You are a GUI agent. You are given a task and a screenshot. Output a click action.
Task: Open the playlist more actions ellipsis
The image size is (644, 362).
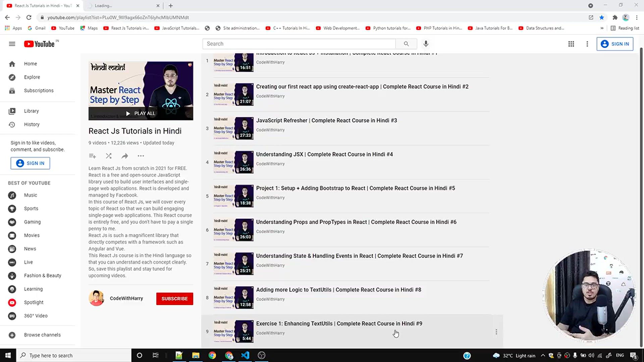coord(141,156)
